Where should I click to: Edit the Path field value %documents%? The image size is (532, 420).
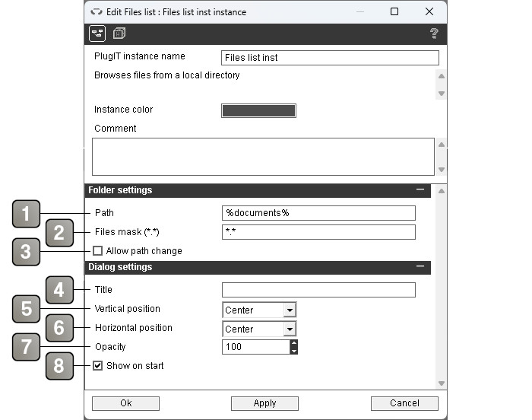[318, 213]
